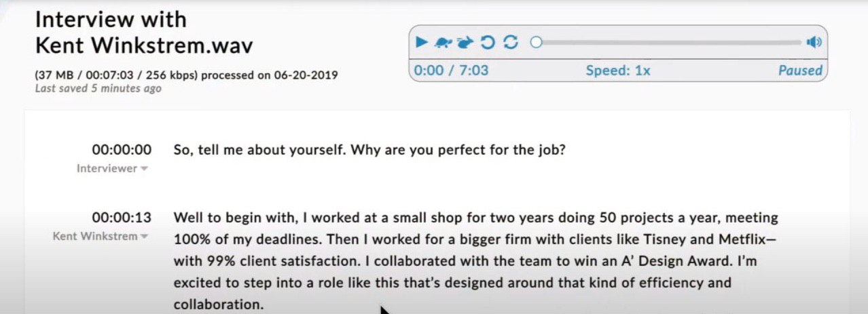868x314 pixels.
Task: Slow down playback with turtle icon
Action: [x=444, y=43]
